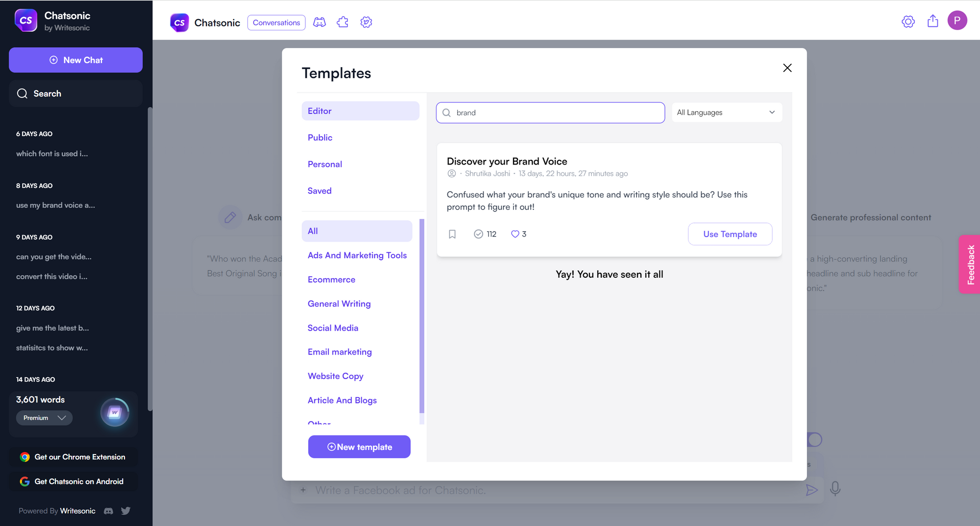Open the settings gear at top right
Viewport: 980px width, 526px height.
click(x=908, y=22)
